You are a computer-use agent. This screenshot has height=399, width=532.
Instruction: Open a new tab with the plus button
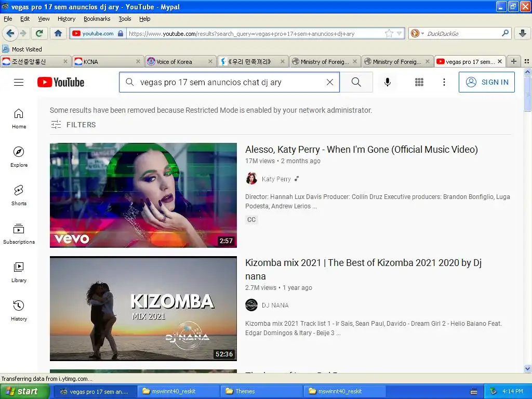tap(514, 61)
